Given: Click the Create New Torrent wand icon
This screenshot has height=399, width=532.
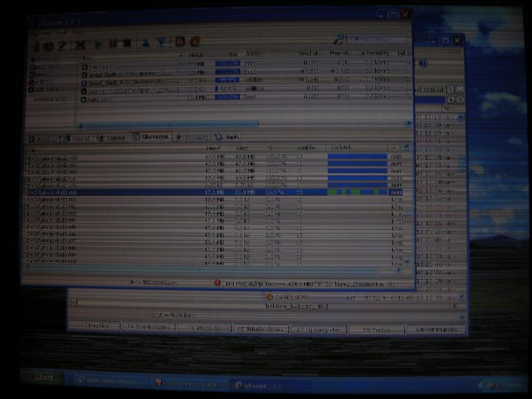Looking at the screenshot, I should point(62,45).
